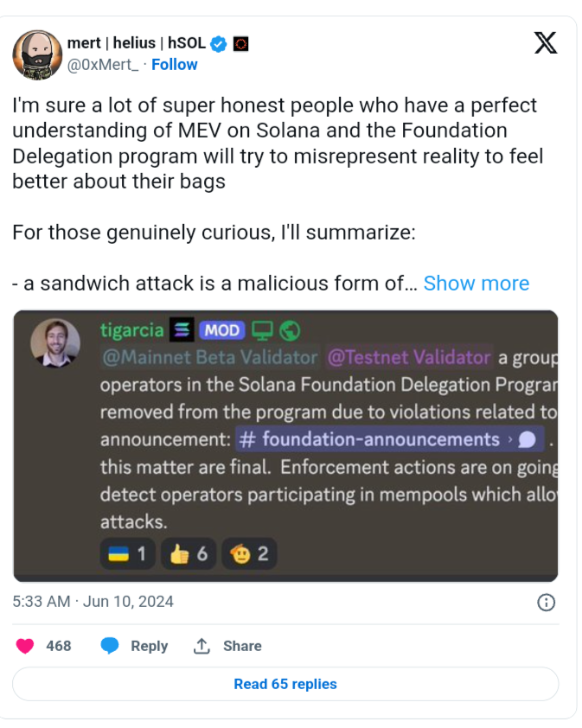Click the share upload arrow icon
This screenshot has width=582, height=728.
201,646
